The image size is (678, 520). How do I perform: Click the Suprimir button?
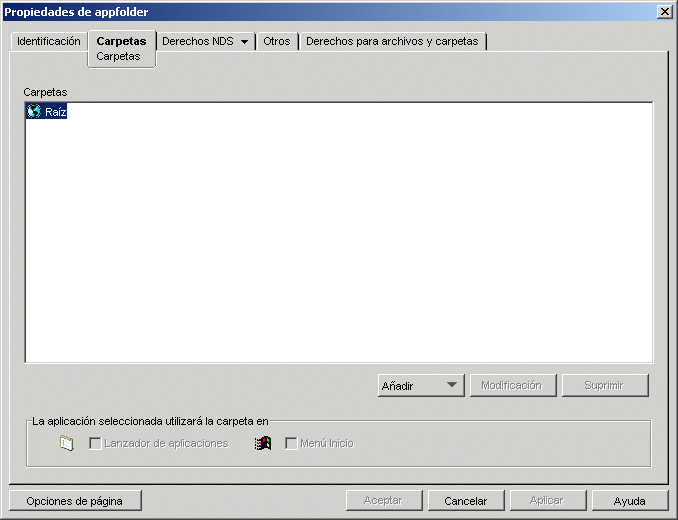click(x=605, y=386)
